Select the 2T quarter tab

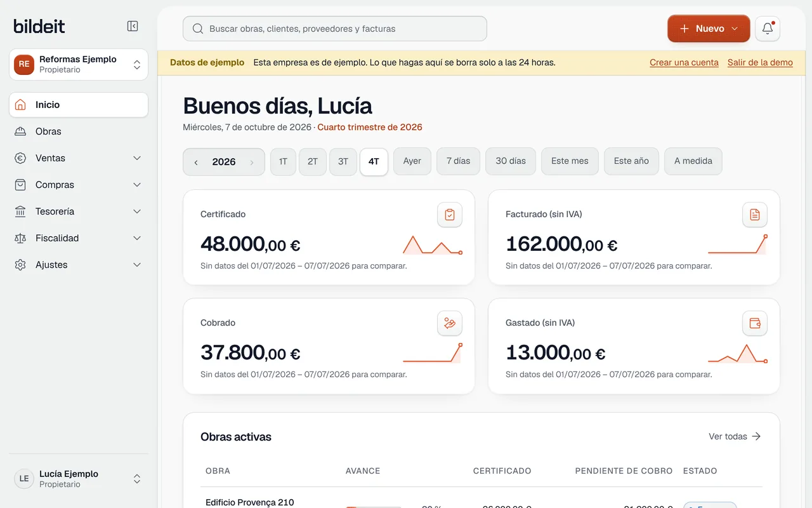coord(313,161)
